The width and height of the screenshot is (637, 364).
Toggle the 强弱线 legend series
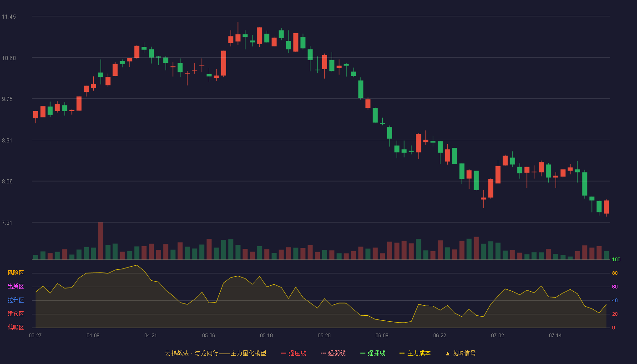click(x=333, y=353)
